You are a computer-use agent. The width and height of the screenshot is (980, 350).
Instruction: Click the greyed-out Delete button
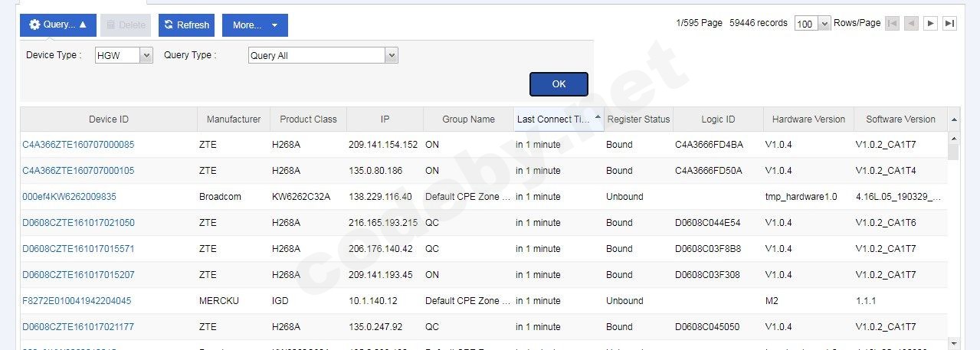pyautogui.click(x=126, y=25)
